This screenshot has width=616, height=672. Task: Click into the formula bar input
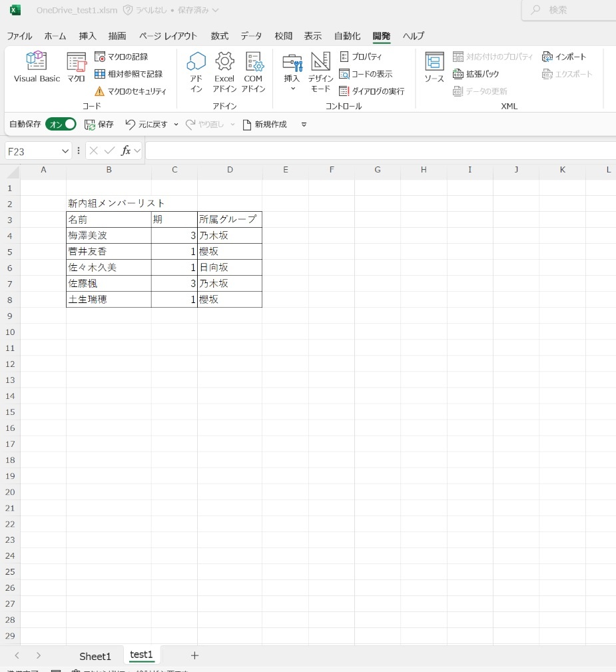pos(381,151)
